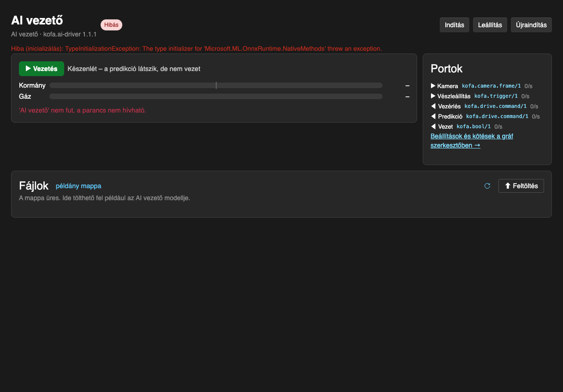Click the kofa.camera.frame/1 type label

491,86
